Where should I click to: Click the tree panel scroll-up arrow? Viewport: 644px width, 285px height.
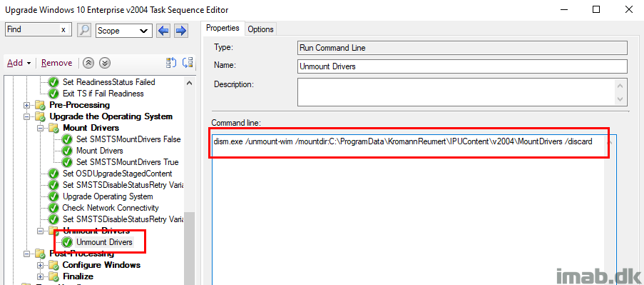[x=189, y=83]
